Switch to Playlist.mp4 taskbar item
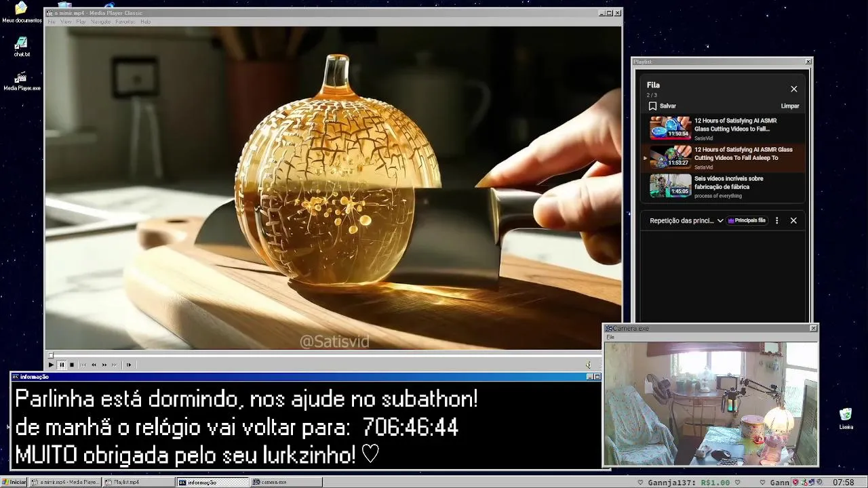868x488 pixels. [138, 482]
